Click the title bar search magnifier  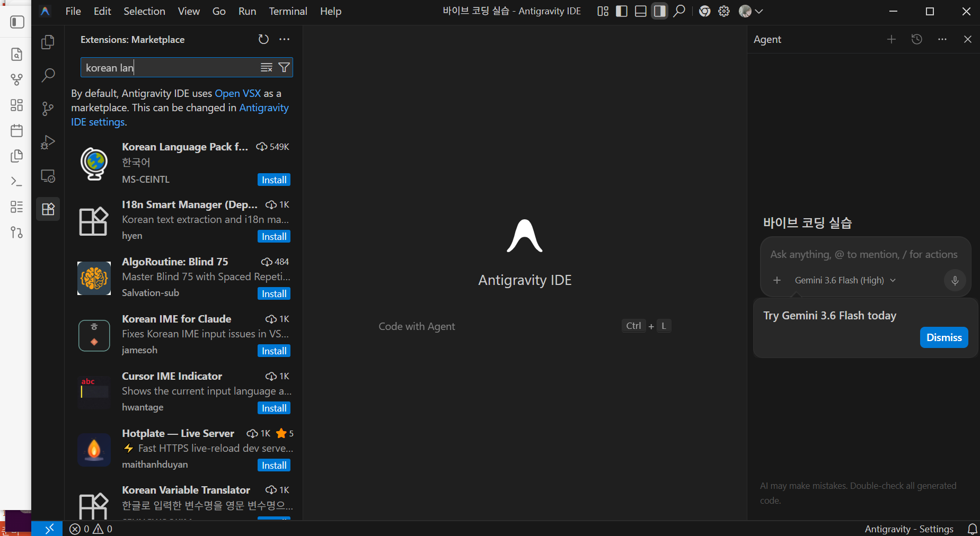click(x=679, y=11)
